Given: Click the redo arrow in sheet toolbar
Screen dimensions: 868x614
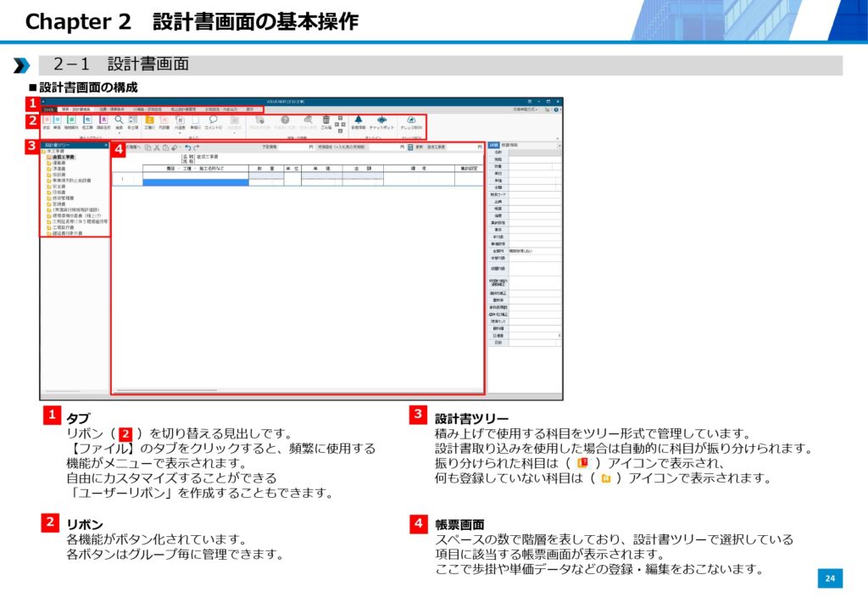Looking at the screenshot, I should click(197, 148).
